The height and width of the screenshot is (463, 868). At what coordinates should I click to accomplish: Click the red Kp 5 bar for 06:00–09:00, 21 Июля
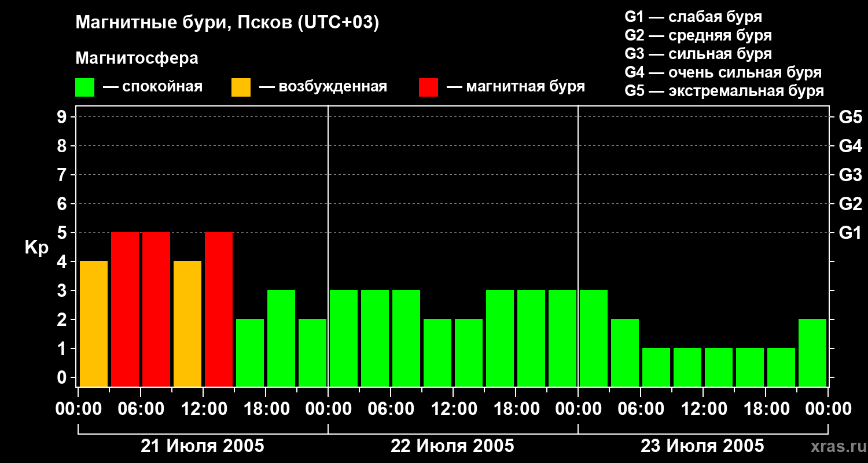tap(156, 309)
